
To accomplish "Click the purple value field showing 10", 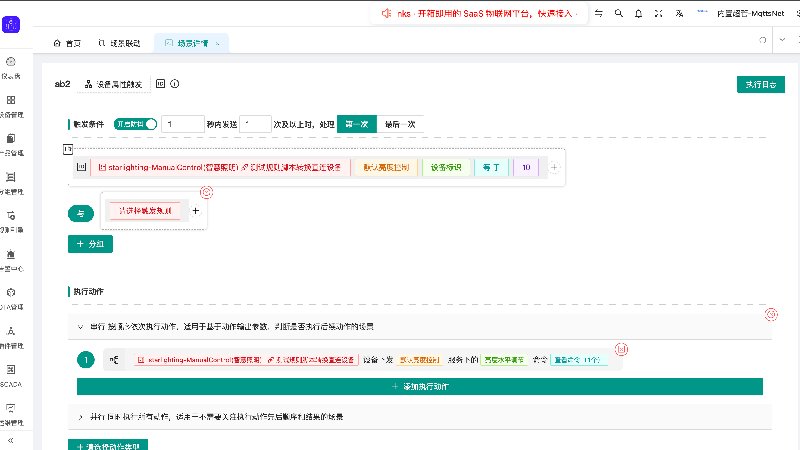I will point(526,167).
